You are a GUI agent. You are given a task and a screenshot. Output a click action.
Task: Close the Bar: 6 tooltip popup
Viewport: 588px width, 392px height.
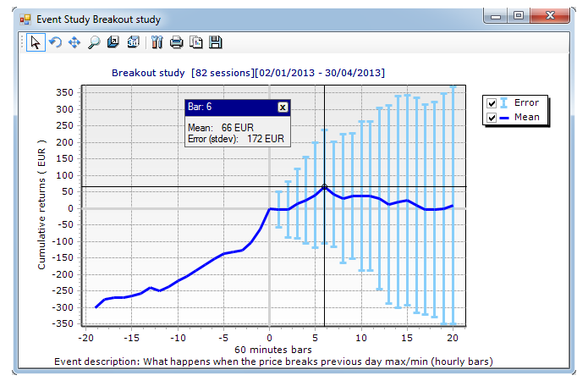(283, 108)
